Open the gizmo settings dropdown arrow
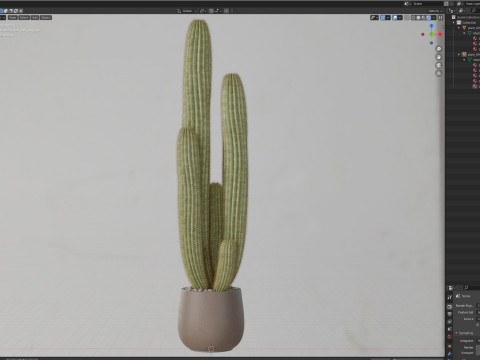The height and width of the screenshot is (360, 480). 388,17
